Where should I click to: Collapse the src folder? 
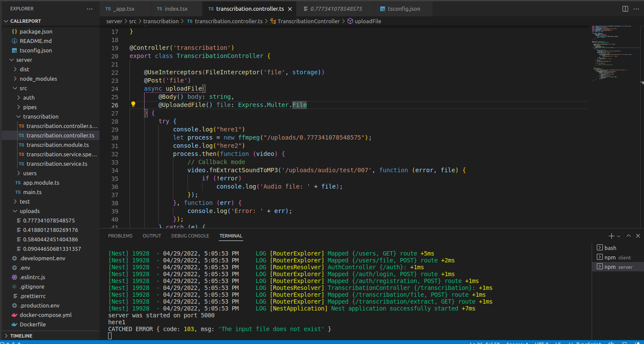pos(51,88)
